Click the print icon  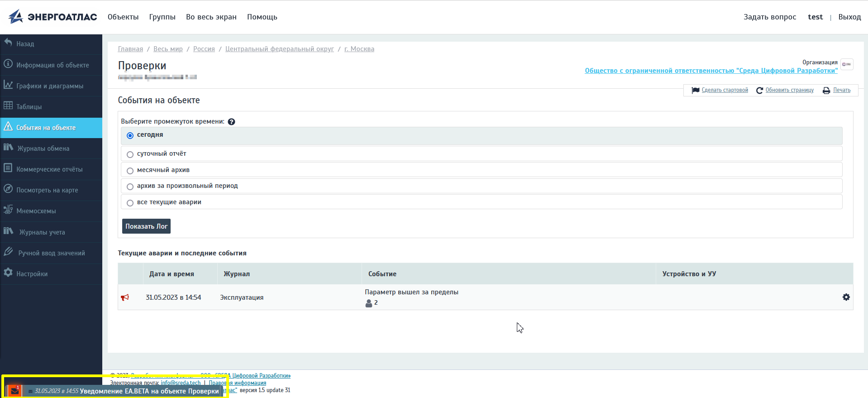(x=826, y=91)
